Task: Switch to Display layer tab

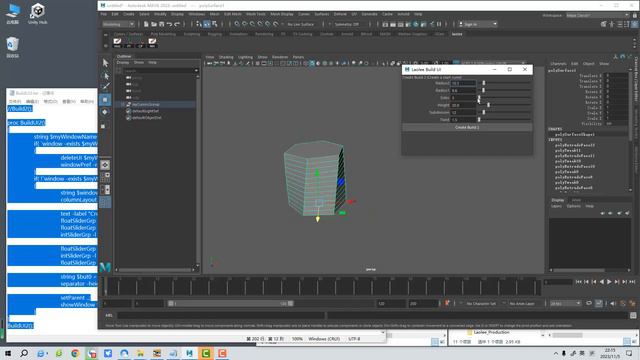Action: (x=558, y=200)
